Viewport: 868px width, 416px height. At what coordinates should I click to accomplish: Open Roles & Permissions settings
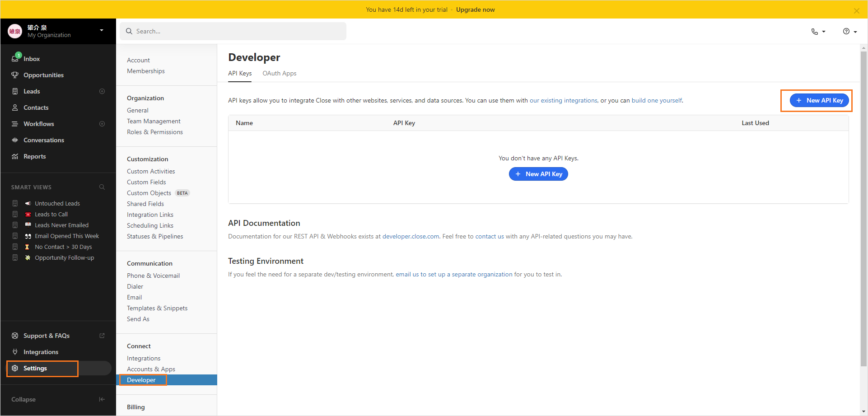155,132
